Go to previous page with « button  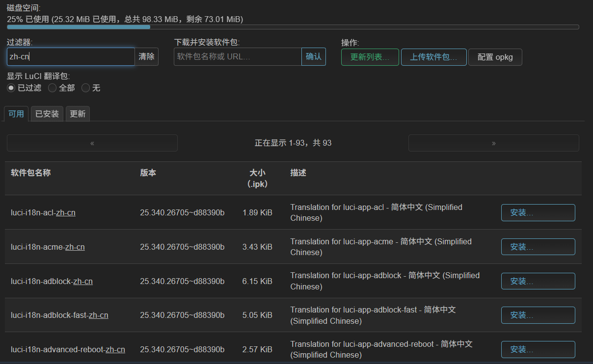[92, 143]
